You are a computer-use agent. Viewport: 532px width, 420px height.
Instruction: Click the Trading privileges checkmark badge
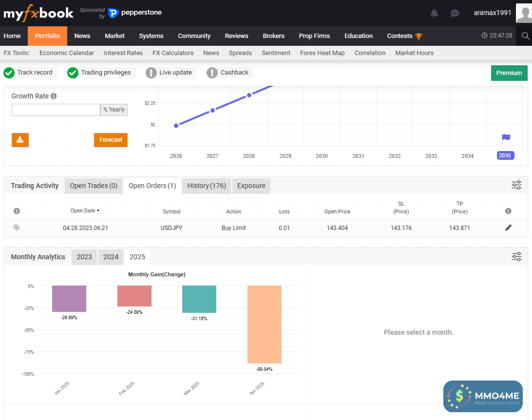tap(73, 73)
